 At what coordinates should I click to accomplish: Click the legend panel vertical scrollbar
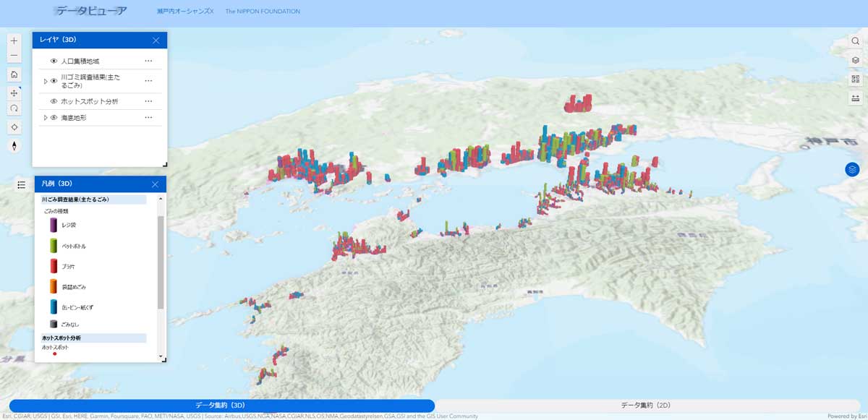tap(161, 260)
